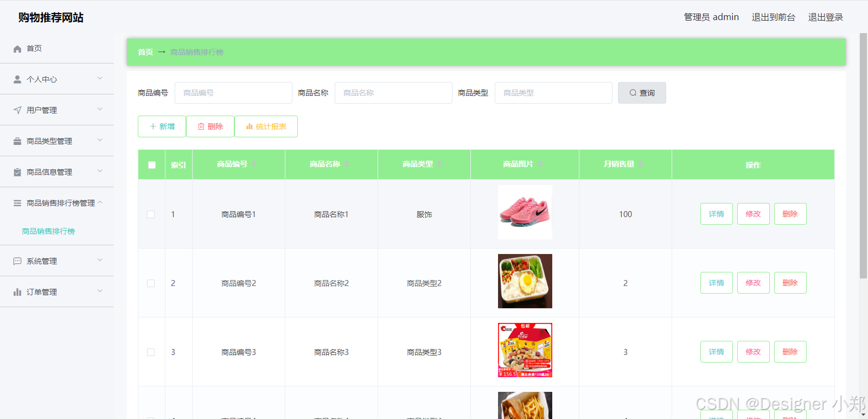Viewport: 868px width, 419px height.
Task: Click the 退出到前台 link
Action: click(773, 17)
